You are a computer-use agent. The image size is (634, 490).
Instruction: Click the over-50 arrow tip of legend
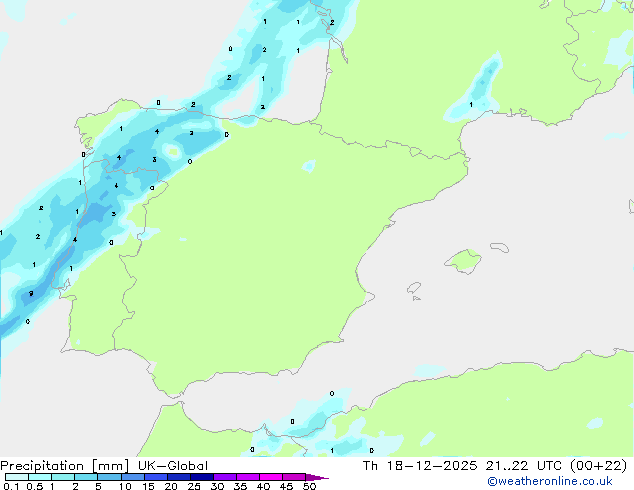pos(317,477)
